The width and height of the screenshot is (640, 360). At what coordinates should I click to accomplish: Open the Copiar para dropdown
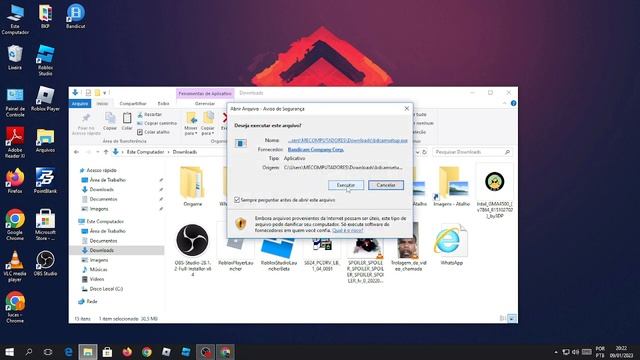208,124
